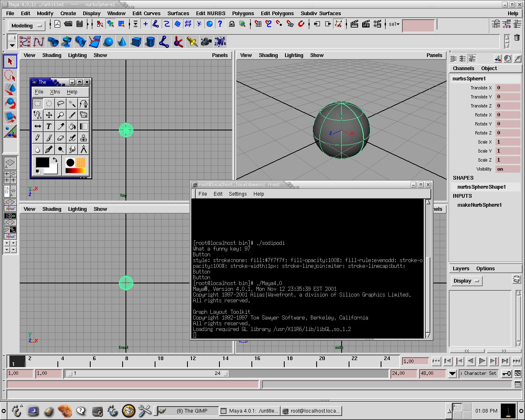Activate Maya's Rotate tool in the toolbox
The image size is (525, 420).
tap(10, 104)
